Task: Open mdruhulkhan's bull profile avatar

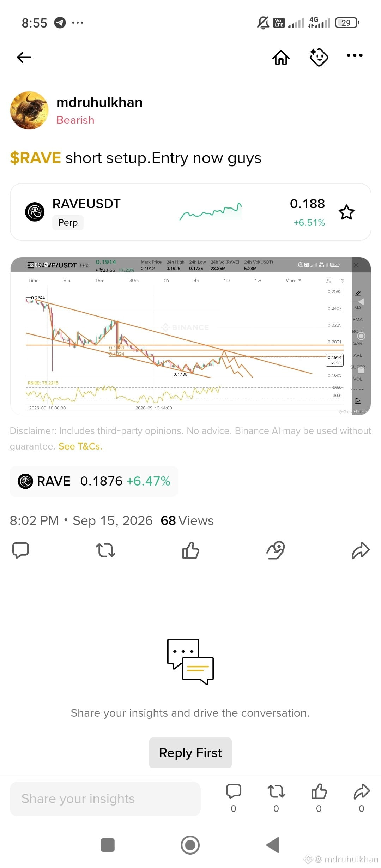Action: 29,110
